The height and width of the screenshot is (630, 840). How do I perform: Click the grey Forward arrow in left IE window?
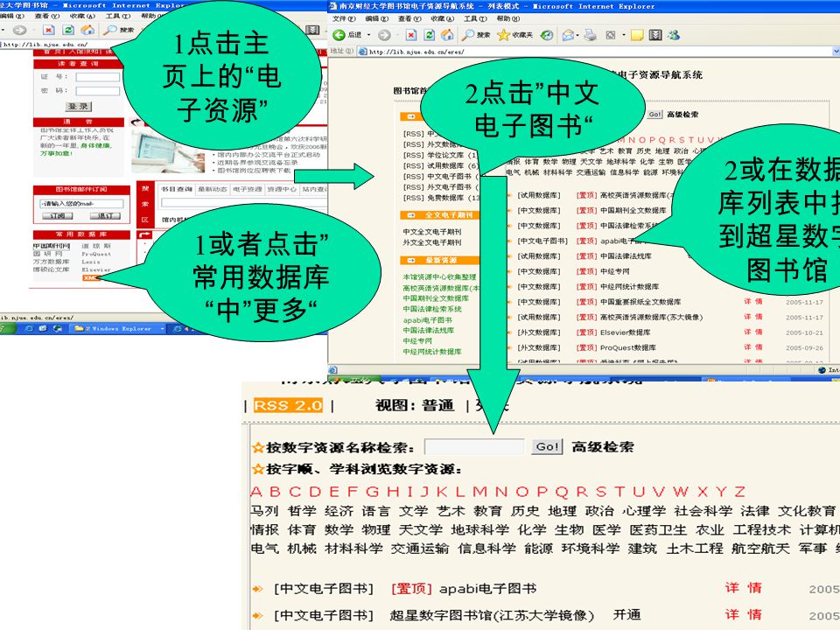tap(20, 30)
